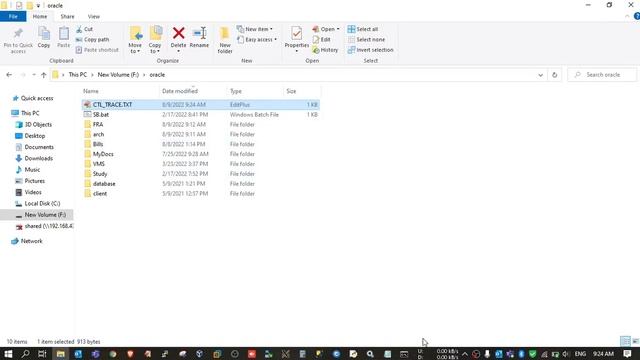Collapse the ribbon with the chevron
This screenshot has height=360, width=640.
pyautogui.click(x=627, y=17)
